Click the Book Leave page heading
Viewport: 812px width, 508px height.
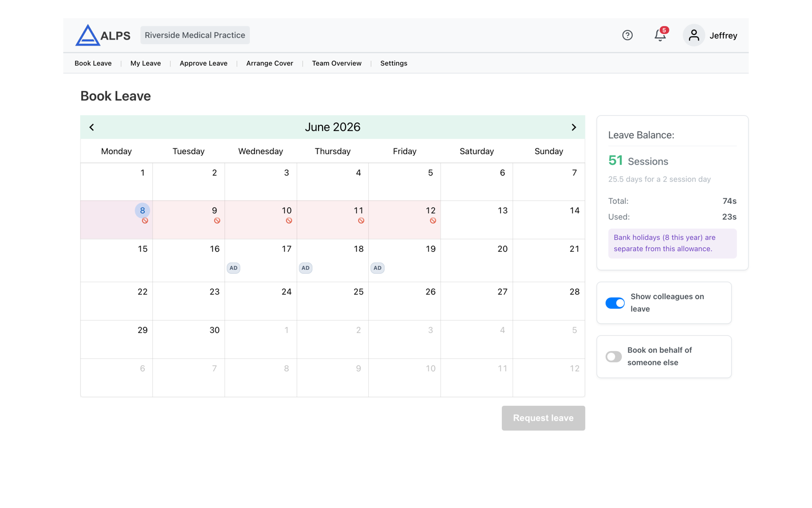116,96
